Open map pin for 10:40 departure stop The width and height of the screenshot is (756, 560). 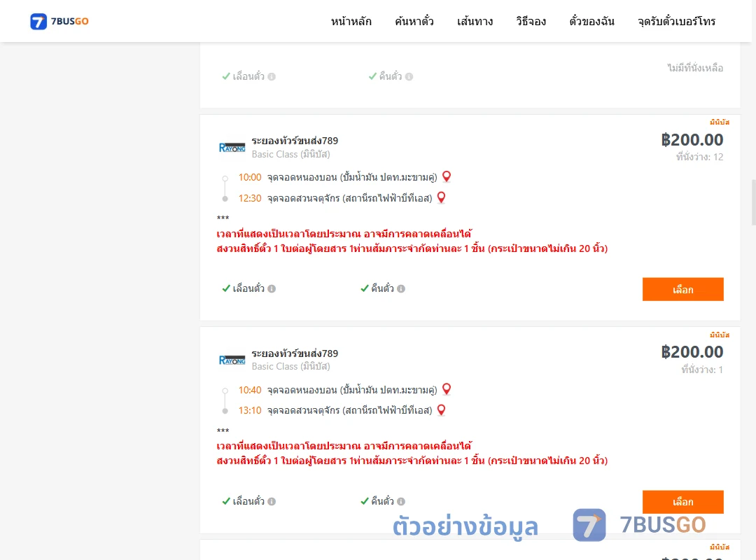point(447,388)
